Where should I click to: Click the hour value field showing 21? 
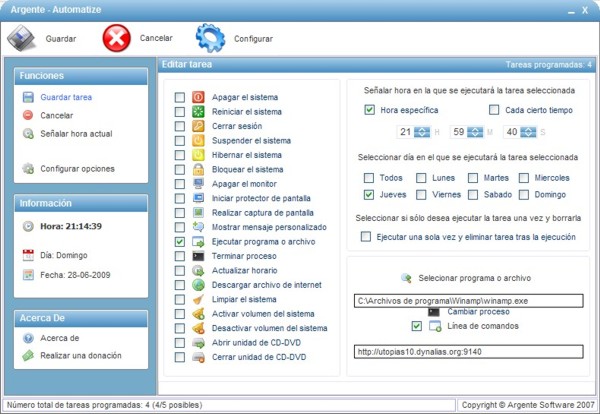(406, 132)
